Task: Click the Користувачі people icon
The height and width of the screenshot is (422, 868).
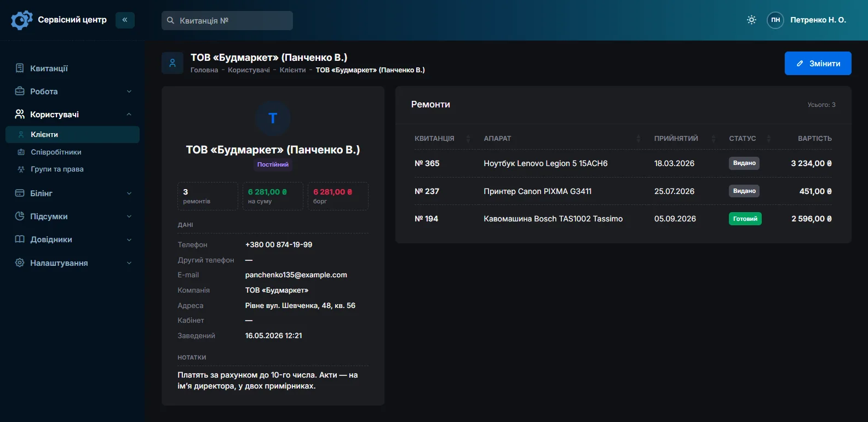Action: pyautogui.click(x=20, y=114)
